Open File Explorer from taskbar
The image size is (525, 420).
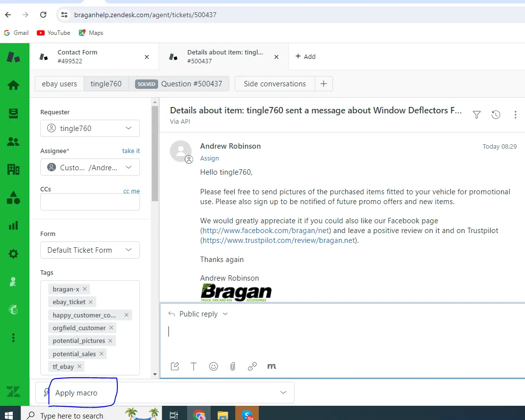(x=222, y=415)
